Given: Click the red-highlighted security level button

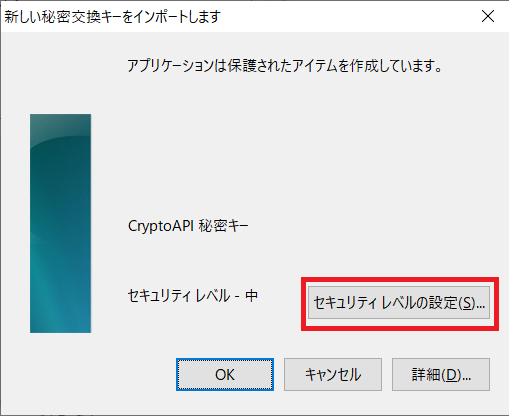Looking at the screenshot, I should click(x=399, y=303).
